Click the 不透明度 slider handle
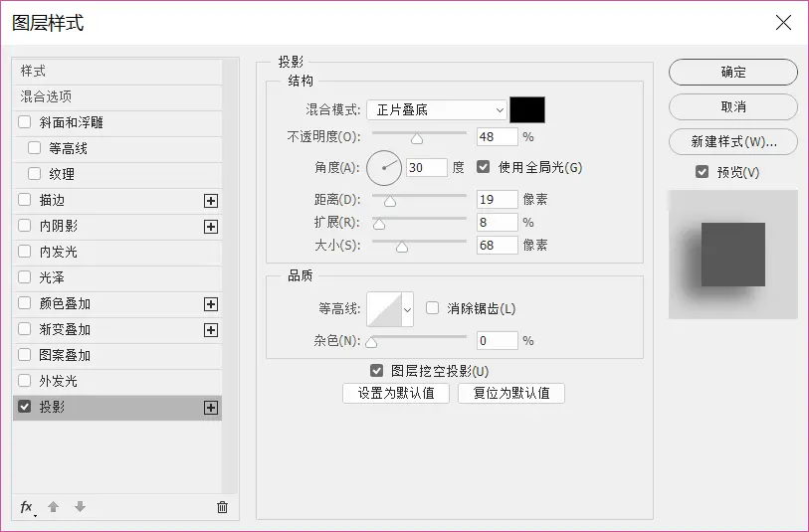Viewport: 809px width, 532px height. click(417, 138)
